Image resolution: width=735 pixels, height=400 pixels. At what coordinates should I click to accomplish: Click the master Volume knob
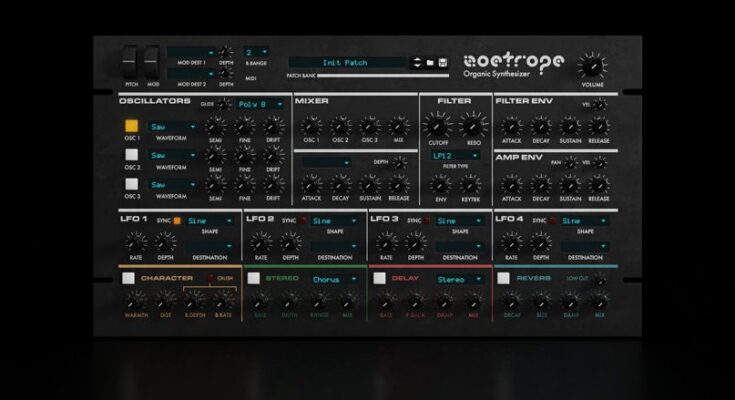point(591,66)
